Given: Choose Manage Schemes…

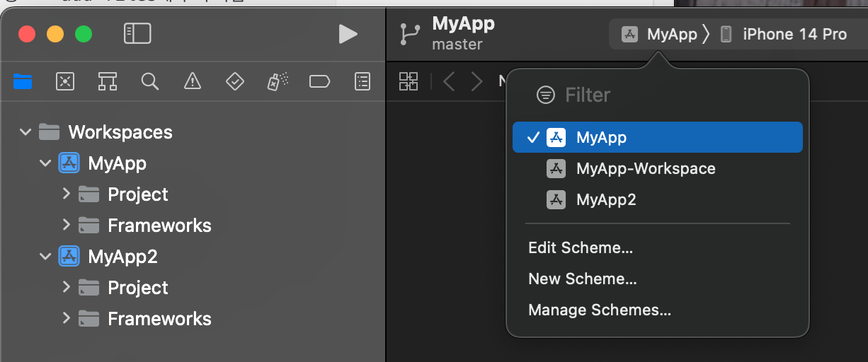Looking at the screenshot, I should (x=600, y=310).
